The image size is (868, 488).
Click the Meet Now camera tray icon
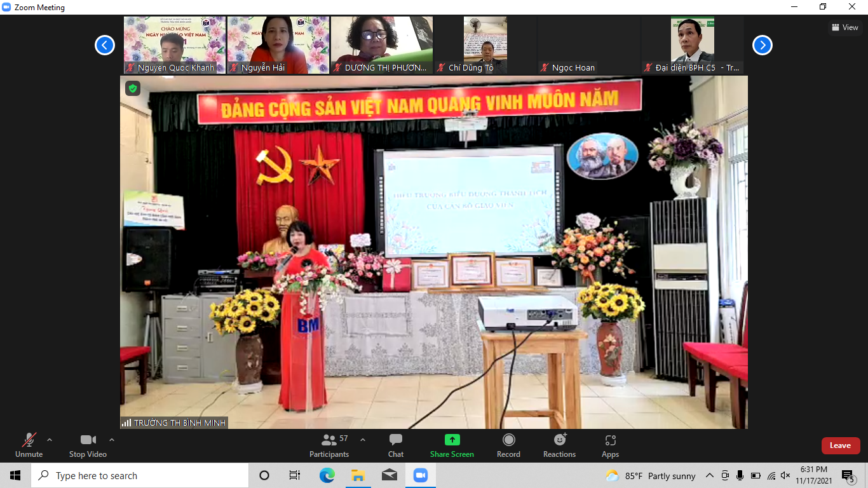[x=725, y=475]
